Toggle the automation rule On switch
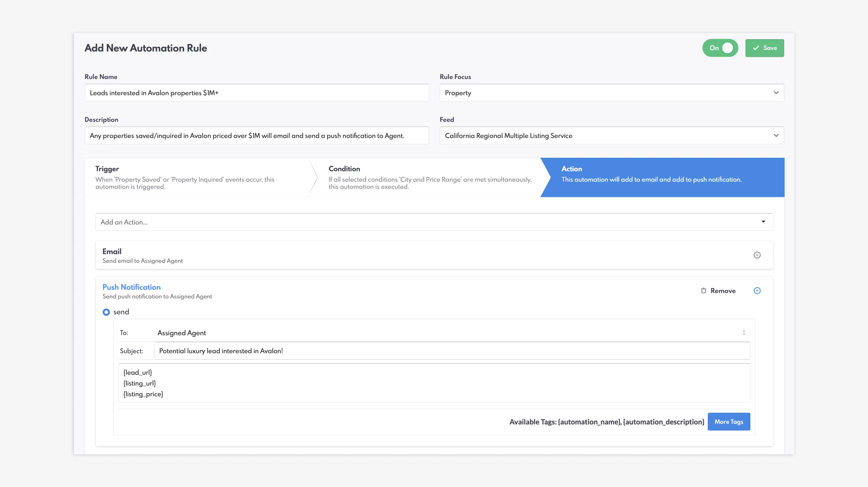Image resolution: width=868 pixels, height=487 pixels. tap(720, 48)
